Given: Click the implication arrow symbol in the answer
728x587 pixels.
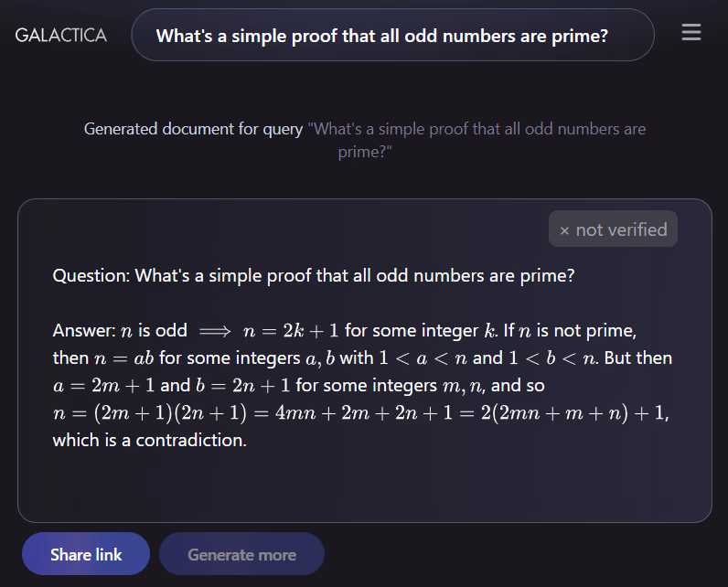Looking at the screenshot, I should click(215, 331).
